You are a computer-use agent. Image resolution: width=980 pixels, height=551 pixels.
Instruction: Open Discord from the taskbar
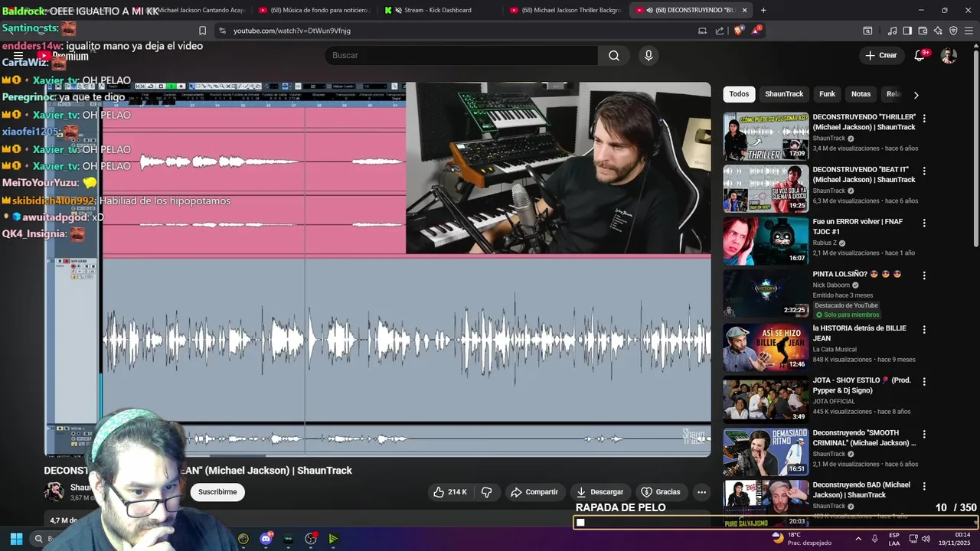tap(266, 539)
